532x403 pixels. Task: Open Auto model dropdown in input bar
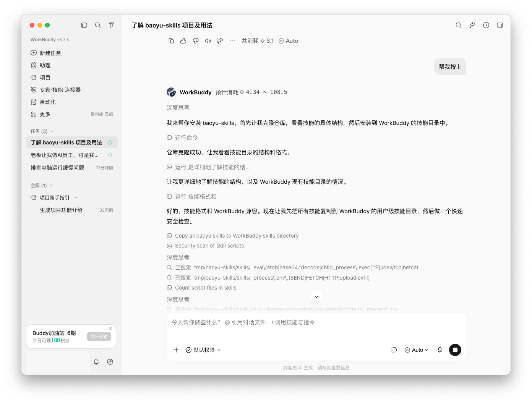coord(417,350)
